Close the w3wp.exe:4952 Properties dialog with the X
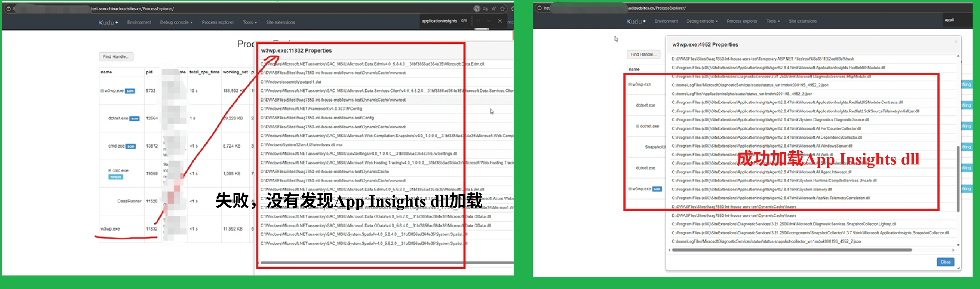The width and height of the screenshot is (980, 289). pos(956,42)
